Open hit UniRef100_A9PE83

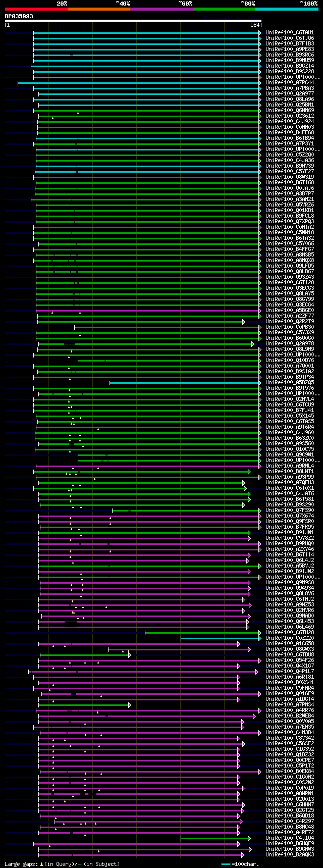tap(290, 49)
